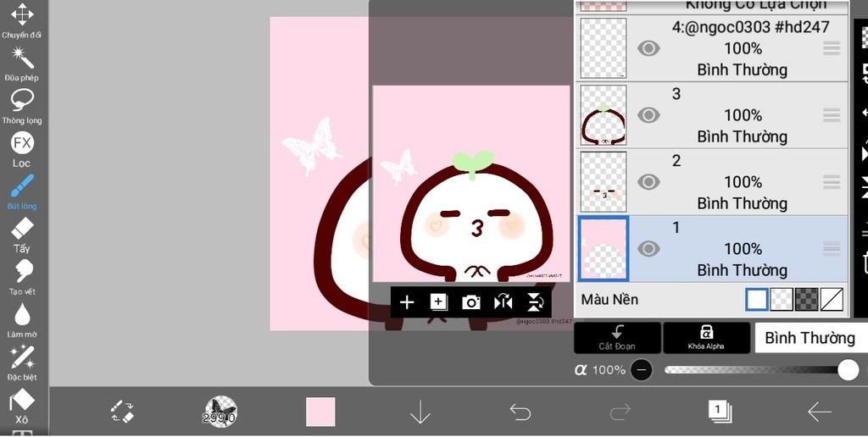
Task: Toggle visibility of layer 3
Action: 648,115
